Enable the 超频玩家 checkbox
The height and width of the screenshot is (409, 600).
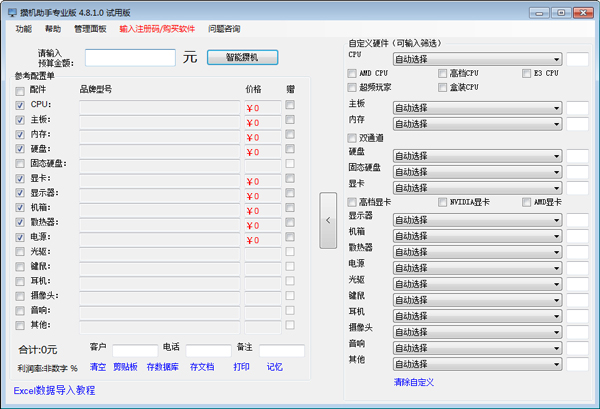352,87
